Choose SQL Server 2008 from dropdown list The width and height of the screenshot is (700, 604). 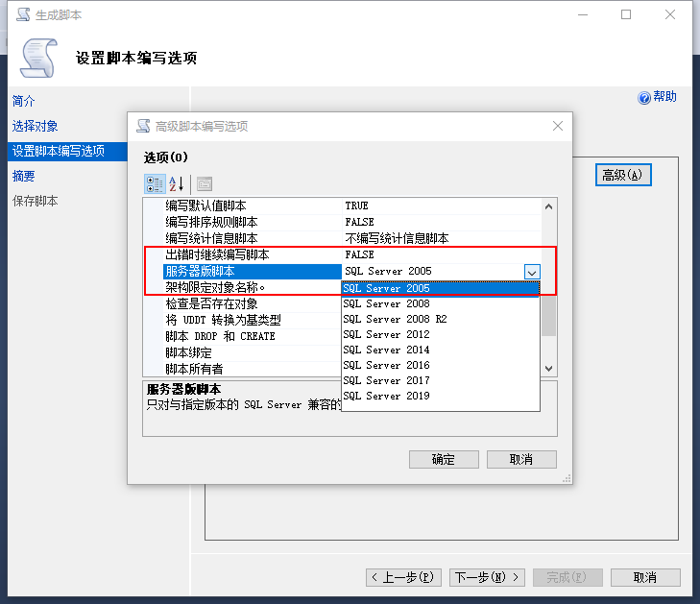[x=440, y=303]
